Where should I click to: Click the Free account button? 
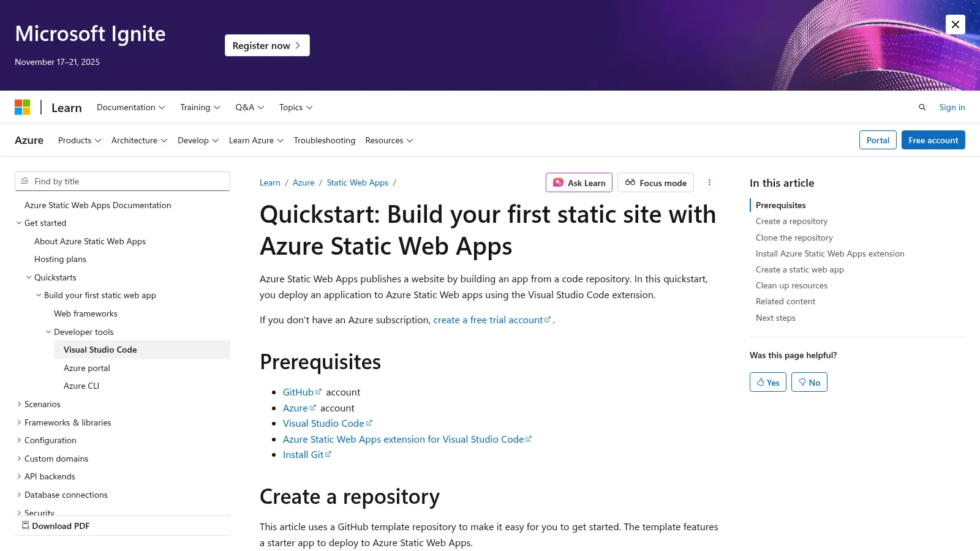click(x=933, y=140)
